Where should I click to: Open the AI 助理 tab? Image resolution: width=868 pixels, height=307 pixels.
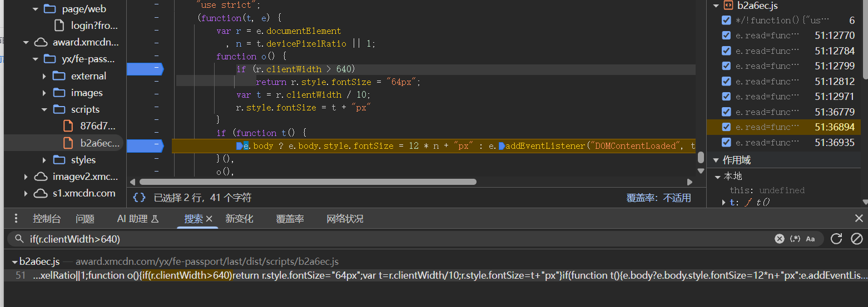tap(138, 219)
